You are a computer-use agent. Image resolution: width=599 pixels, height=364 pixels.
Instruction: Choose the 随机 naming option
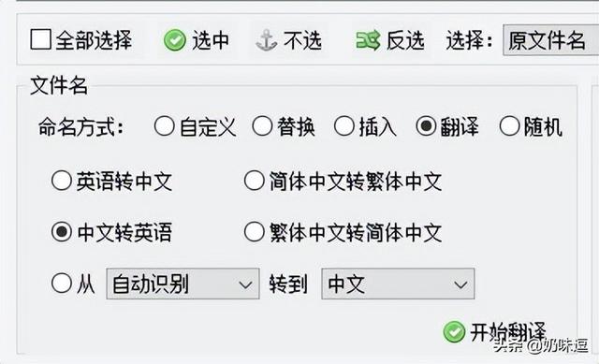pyautogui.click(x=509, y=126)
